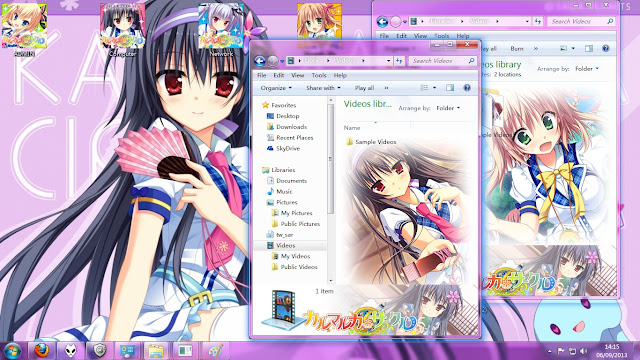640x360 pixels.
Task: Click Burn in rear window toolbar
Action: point(517,48)
